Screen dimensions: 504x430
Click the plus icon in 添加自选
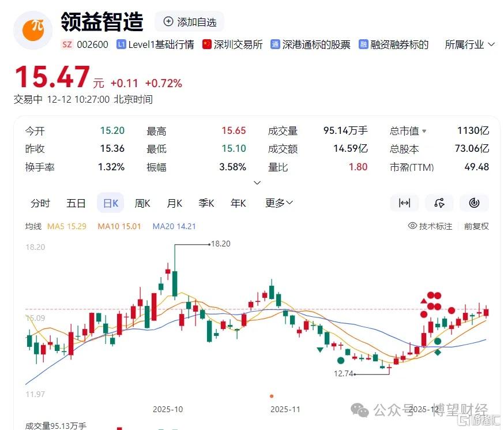168,22
